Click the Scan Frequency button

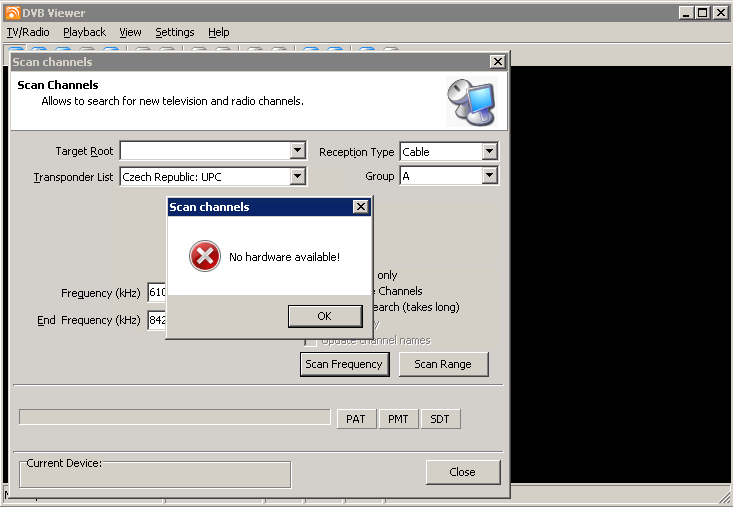point(345,364)
